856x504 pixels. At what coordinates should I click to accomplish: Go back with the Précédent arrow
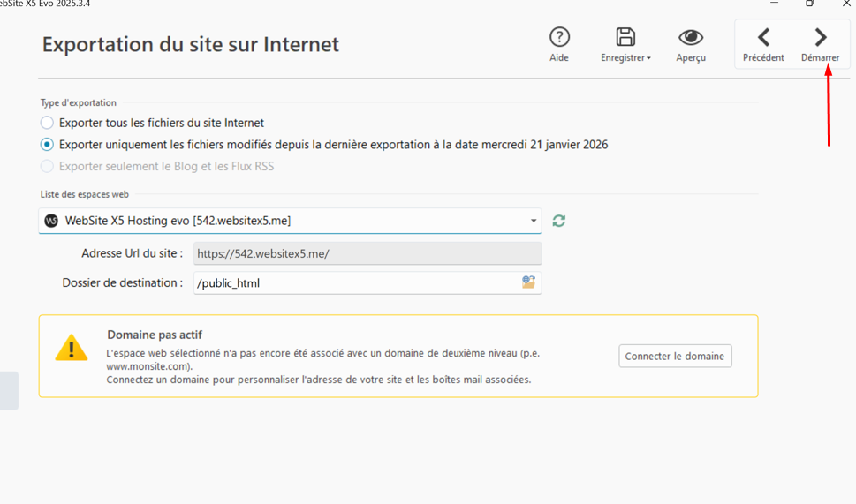[x=763, y=37]
